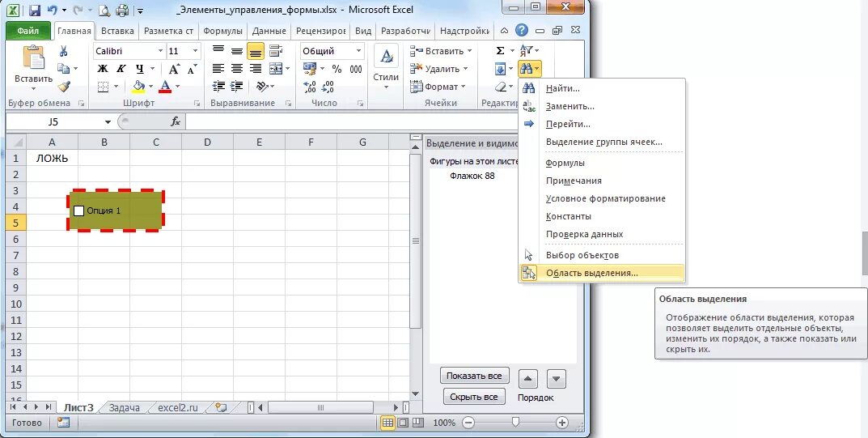Click the zoom slider handle
Screen dimensions: 868x438
coord(516,423)
